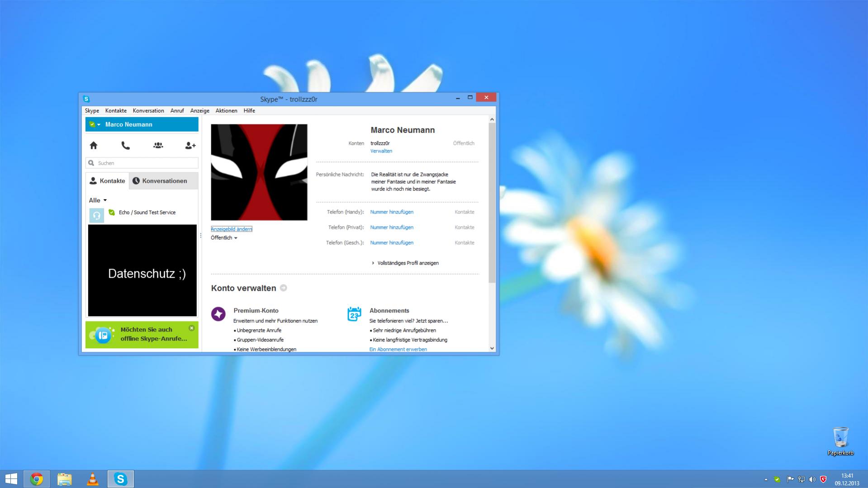Click the arrow icon next to Konto verwalten
Image resolution: width=868 pixels, height=488 pixels.
[x=284, y=288]
